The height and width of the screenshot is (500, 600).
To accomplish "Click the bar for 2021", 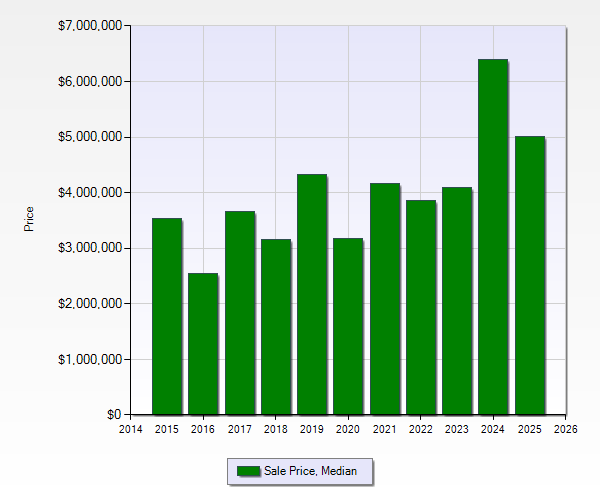I will 385,299.
